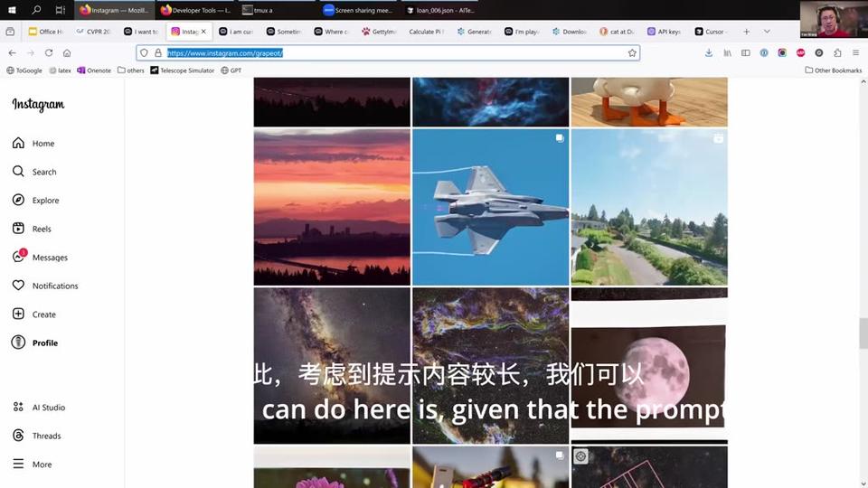The width and height of the screenshot is (868, 488).
Task: Bookmark this page with the star
Action: [632, 53]
